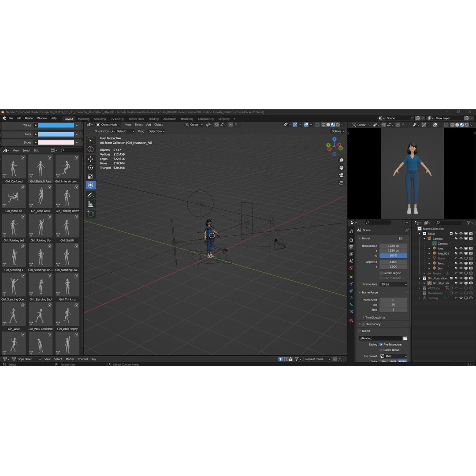Image resolution: width=476 pixels, height=476 pixels.
Task: Click the pin icon beside Scene
Action: 407,230
